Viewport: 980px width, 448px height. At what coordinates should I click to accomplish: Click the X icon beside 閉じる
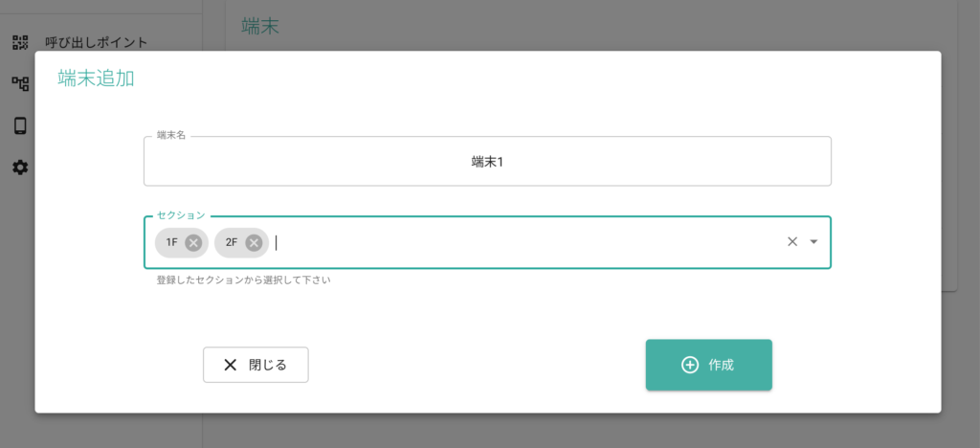pyautogui.click(x=230, y=365)
